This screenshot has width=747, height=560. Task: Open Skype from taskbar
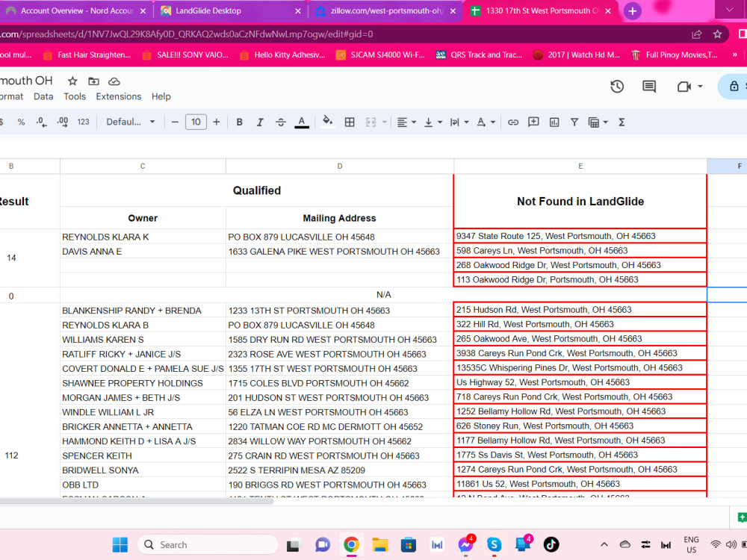click(494, 545)
